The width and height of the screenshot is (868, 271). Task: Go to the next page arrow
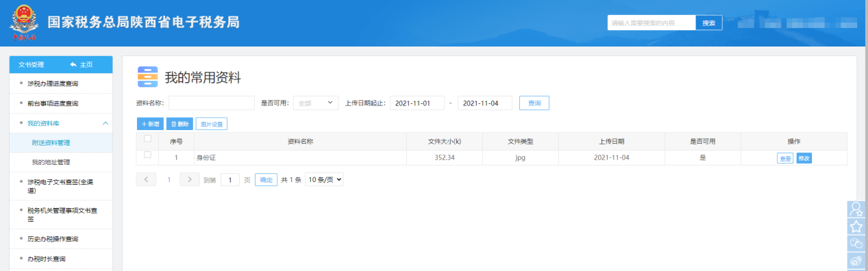click(190, 179)
